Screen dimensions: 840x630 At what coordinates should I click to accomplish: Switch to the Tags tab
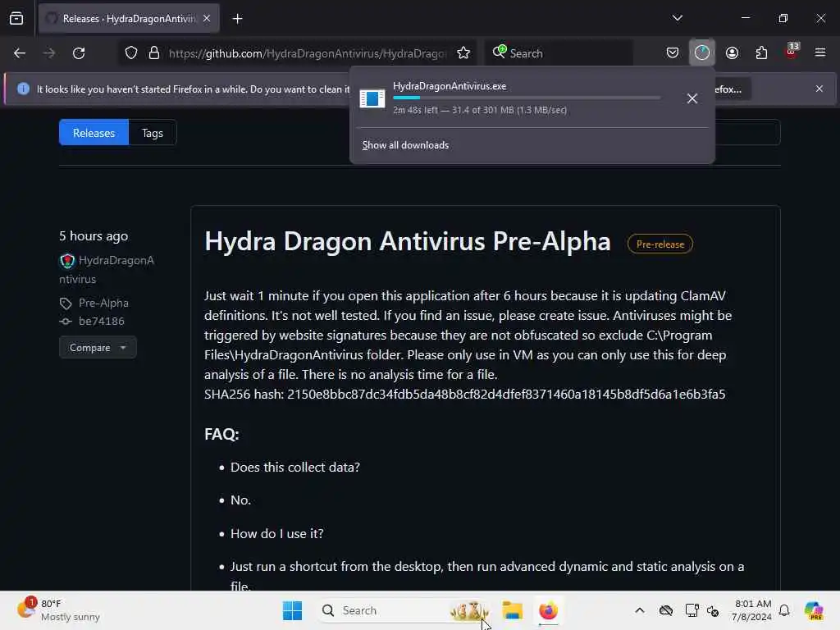click(152, 133)
